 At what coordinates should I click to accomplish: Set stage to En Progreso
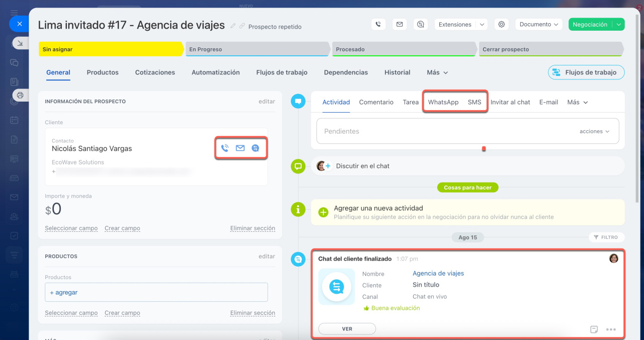[x=257, y=49]
